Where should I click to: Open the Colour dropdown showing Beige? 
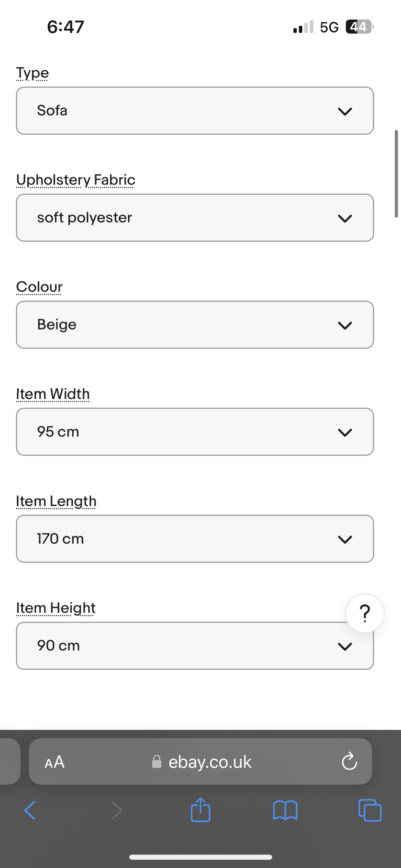coord(195,325)
